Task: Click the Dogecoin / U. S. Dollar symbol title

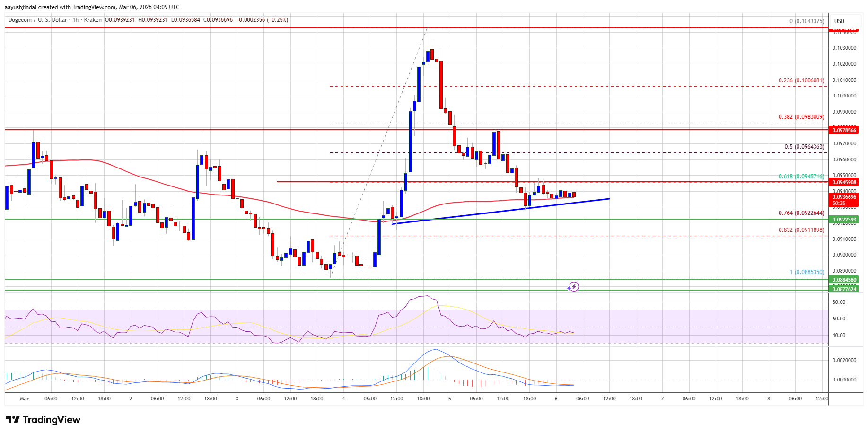Action: 37,20
